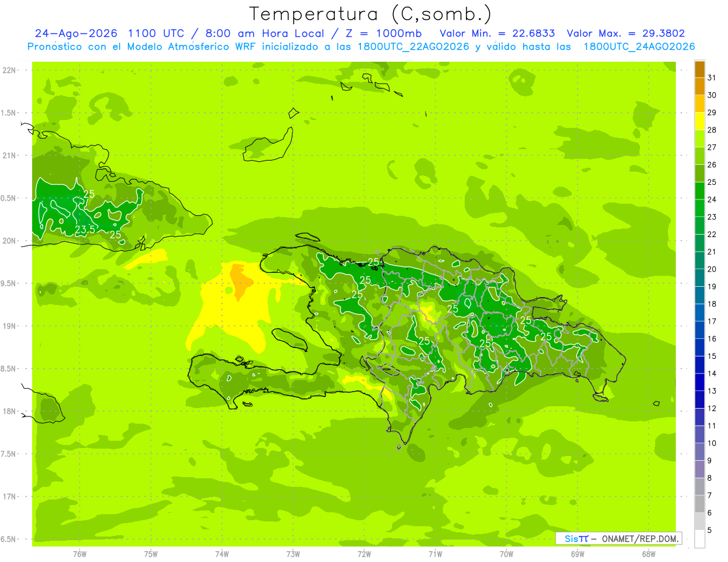Click the 'SisTT – ONAMET/REP.DOM.' credit box
The width and height of the screenshot is (728, 562).
point(618,538)
